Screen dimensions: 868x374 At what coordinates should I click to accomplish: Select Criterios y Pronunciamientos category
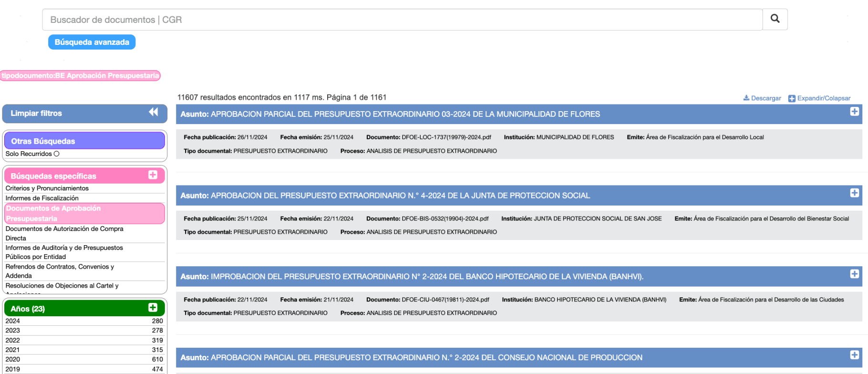point(47,188)
